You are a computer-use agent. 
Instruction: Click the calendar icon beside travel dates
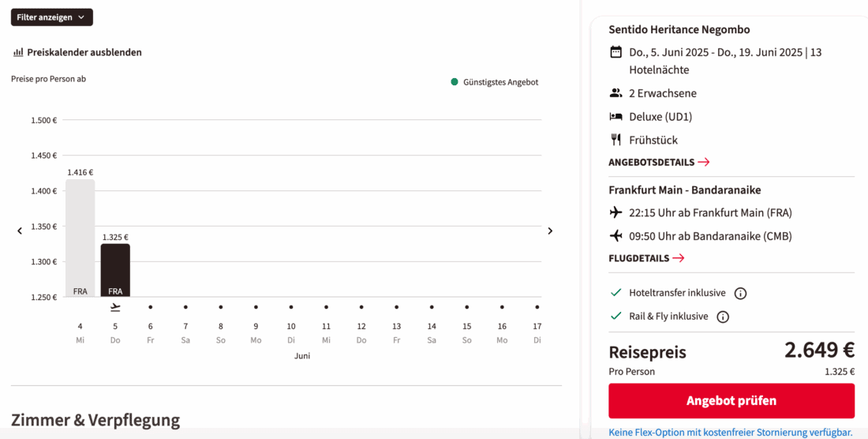(616, 52)
